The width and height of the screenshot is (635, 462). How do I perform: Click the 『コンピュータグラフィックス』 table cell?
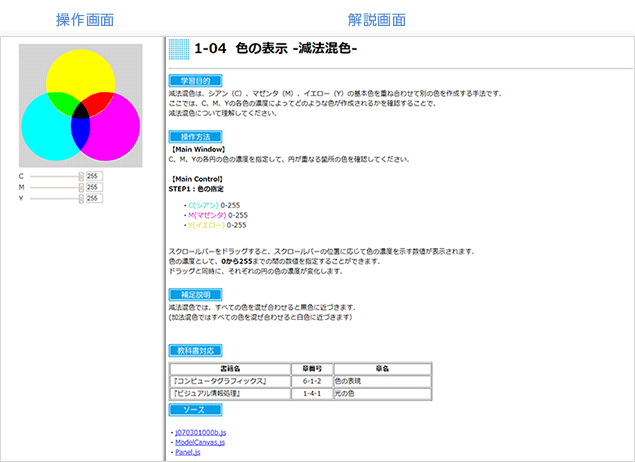click(x=230, y=381)
